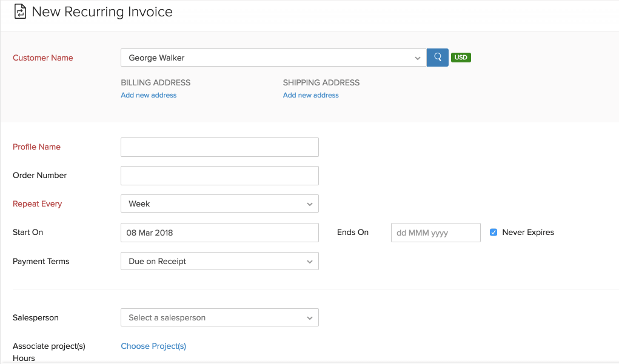
Task: Click the Salesperson dropdown arrow icon
Action: (x=310, y=317)
